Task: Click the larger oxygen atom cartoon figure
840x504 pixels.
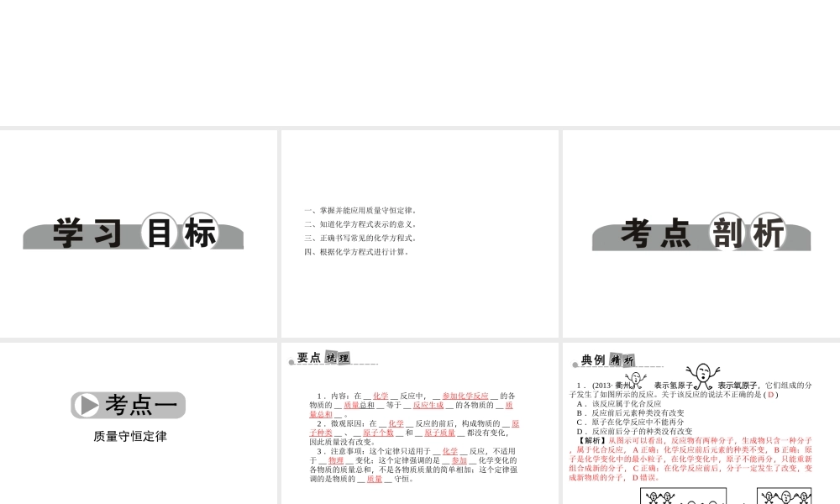Action: 703,376
